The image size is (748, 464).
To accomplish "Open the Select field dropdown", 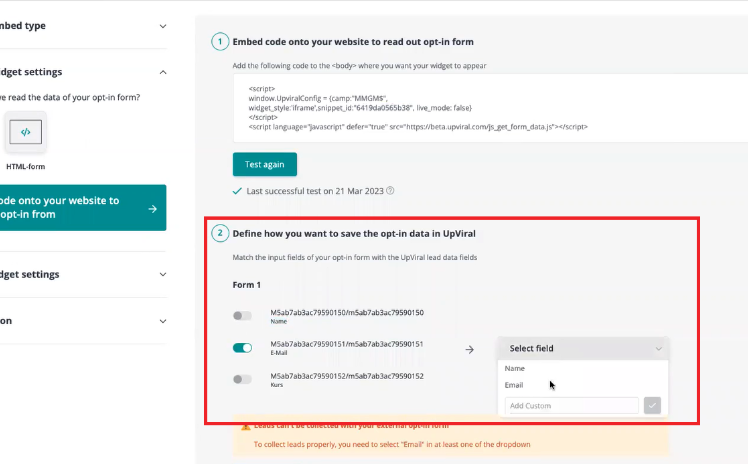I will click(x=583, y=348).
